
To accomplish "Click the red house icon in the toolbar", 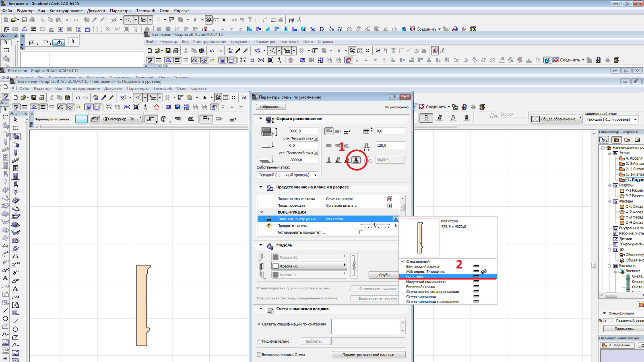I will [157, 107].
